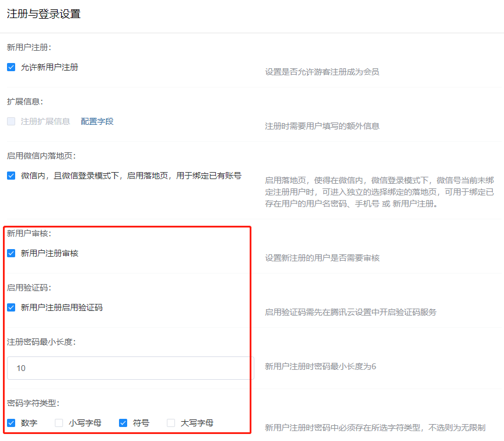Click hint 注册时需要用户填写的额外信息
The height and width of the screenshot is (441, 504).
pos(322,126)
